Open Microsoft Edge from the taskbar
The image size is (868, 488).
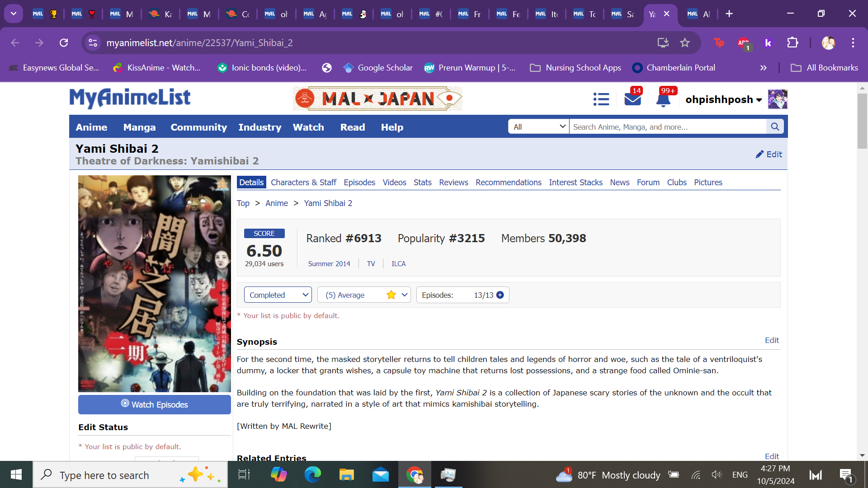[x=312, y=474]
